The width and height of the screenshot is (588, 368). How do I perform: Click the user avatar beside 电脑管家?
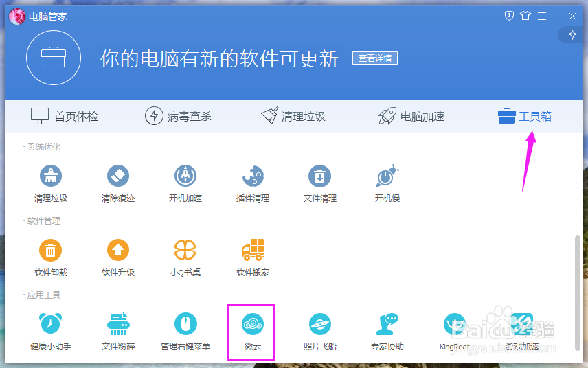point(17,16)
